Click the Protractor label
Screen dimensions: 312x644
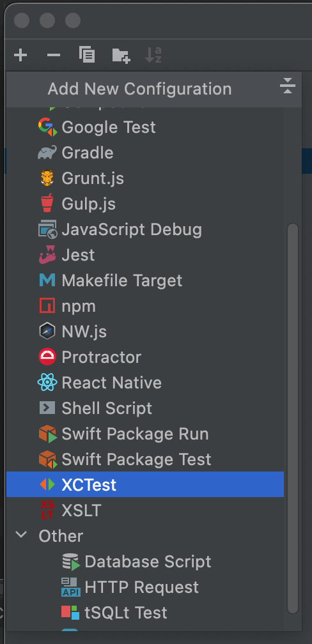click(101, 357)
